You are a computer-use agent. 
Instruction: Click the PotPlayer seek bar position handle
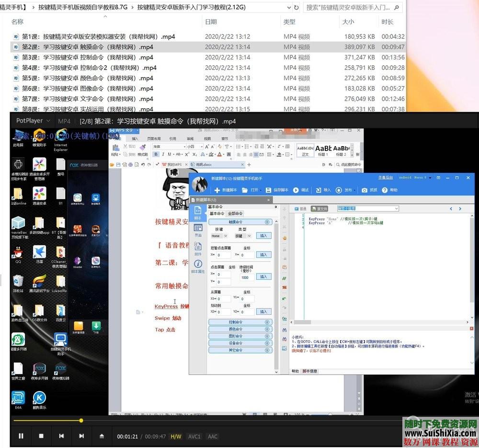point(81,420)
